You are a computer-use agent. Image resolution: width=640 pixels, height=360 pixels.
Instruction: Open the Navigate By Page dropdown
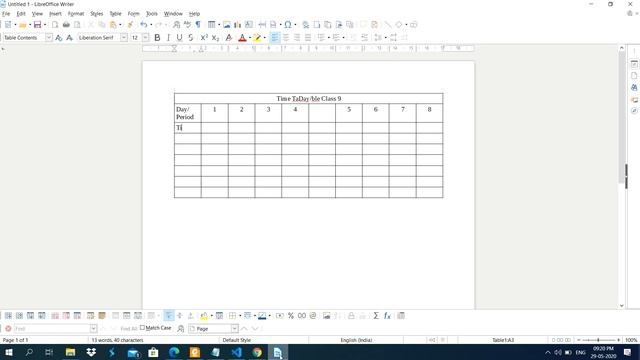(x=234, y=329)
